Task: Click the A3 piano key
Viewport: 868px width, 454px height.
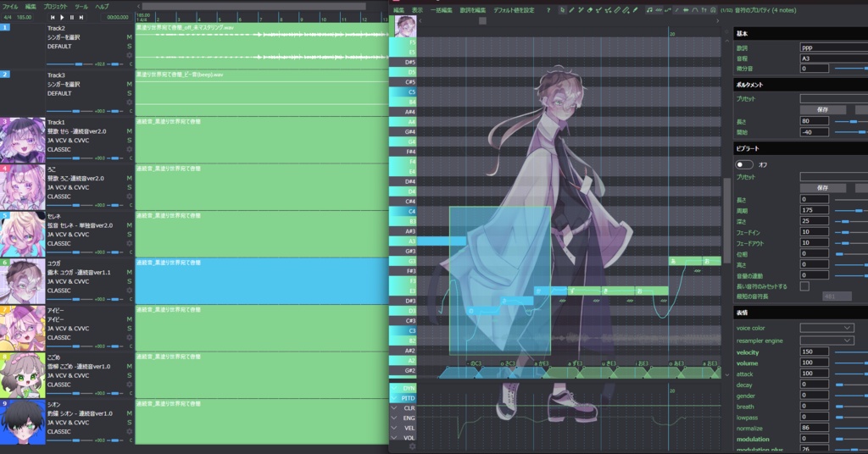Action: pyautogui.click(x=403, y=241)
